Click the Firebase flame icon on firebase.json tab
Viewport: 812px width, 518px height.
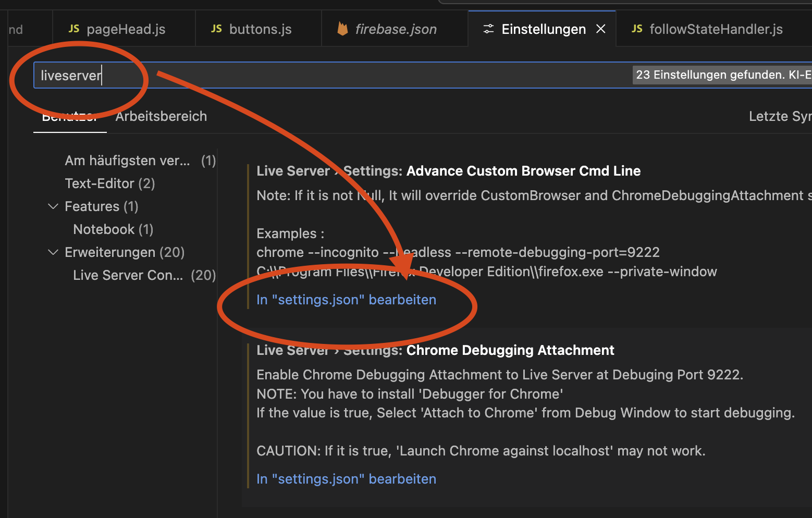pos(342,29)
